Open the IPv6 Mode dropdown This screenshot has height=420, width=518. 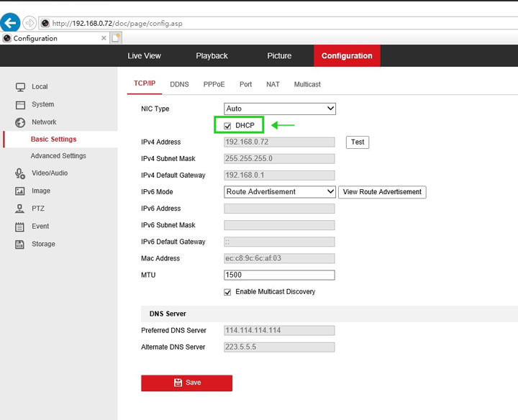point(280,192)
